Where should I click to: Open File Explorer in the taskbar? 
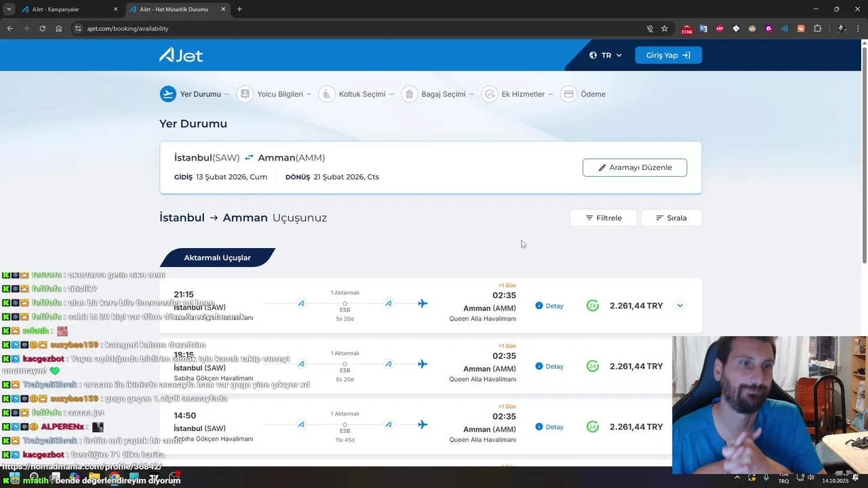tap(94, 478)
